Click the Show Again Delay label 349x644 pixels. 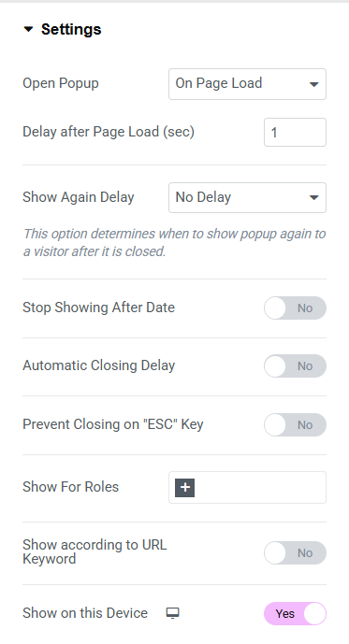click(x=78, y=197)
